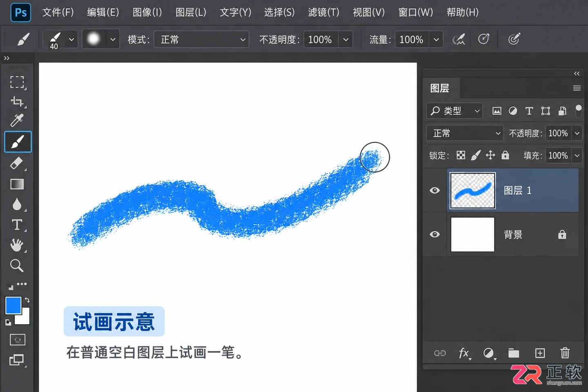
Task: Add adjustment layer half-circle icon
Action: 489,353
